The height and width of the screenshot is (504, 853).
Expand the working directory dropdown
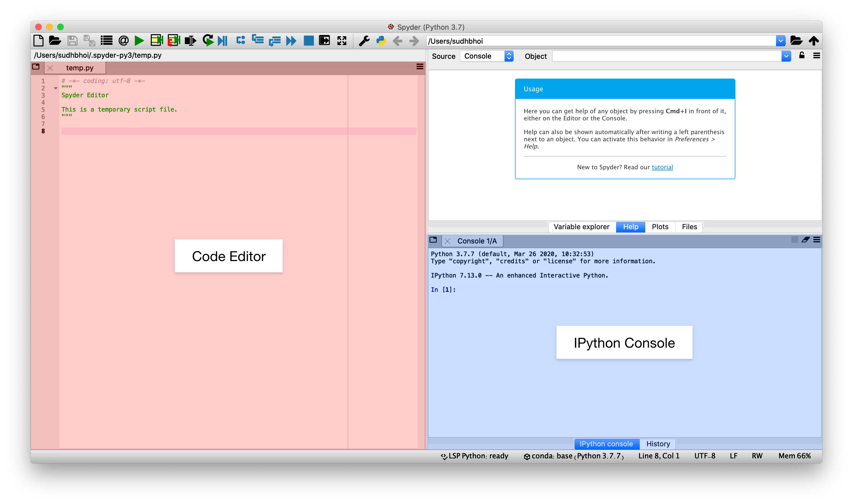coord(781,40)
